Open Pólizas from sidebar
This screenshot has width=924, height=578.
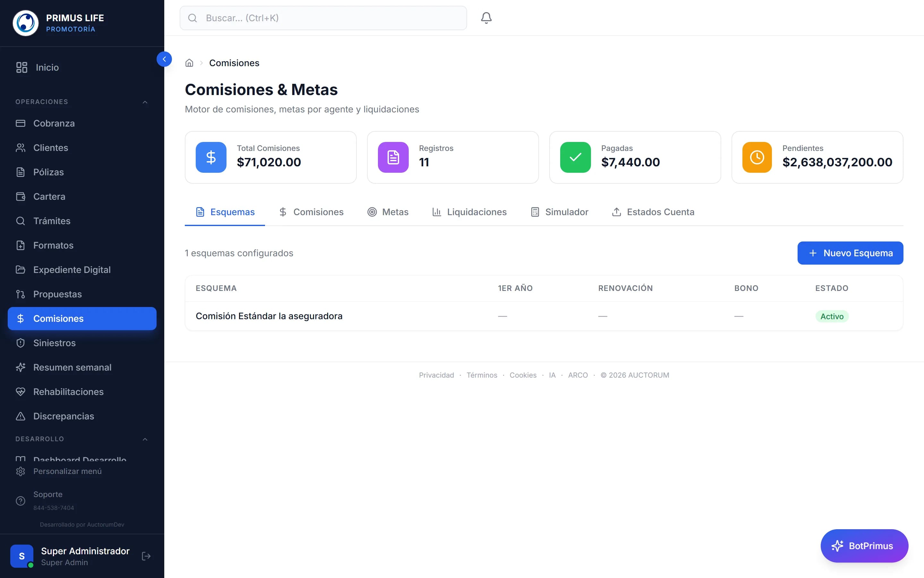[82, 172]
